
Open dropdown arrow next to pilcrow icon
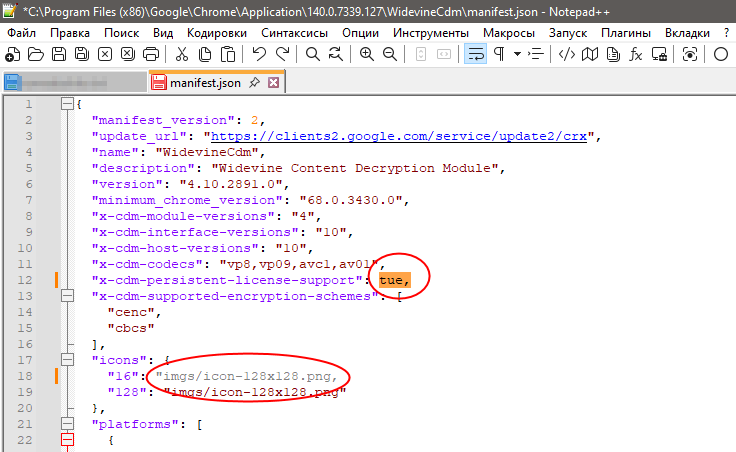pos(517,54)
